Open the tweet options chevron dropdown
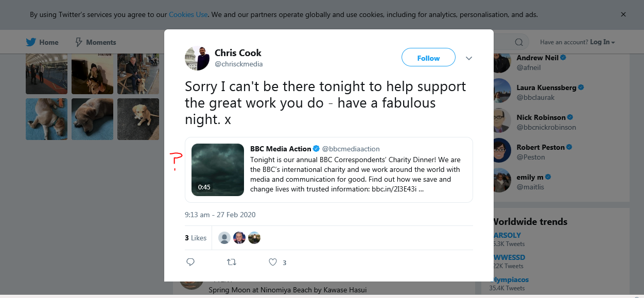This screenshot has width=644, height=298. pos(469,58)
